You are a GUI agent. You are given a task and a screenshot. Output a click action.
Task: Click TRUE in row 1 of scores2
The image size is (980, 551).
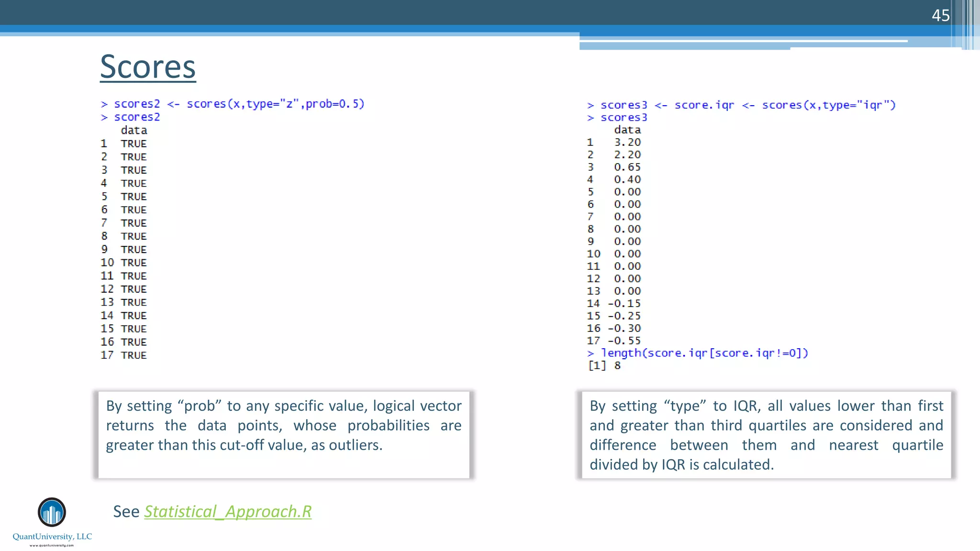click(x=134, y=143)
